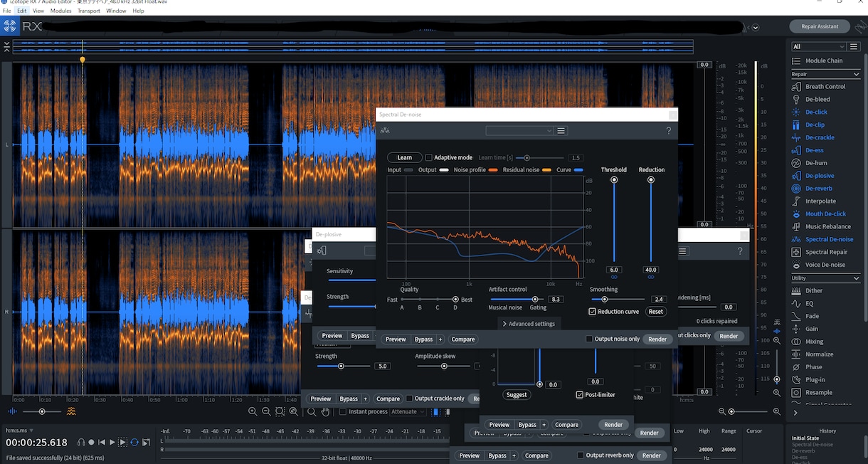
Task: Open the Transport menu
Action: pos(89,11)
